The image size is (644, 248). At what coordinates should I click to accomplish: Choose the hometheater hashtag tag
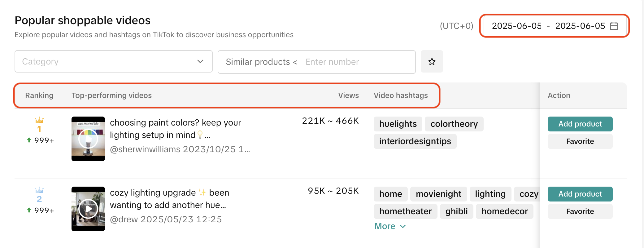405,211
